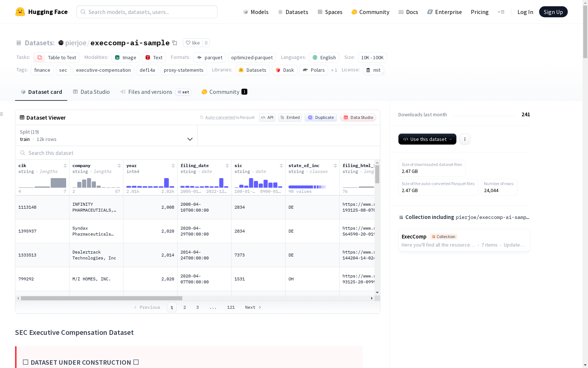Image resolution: width=588 pixels, height=368 pixels.
Task: Click the cik cell 1395937
Action: pyautogui.click(x=42, y=231)
